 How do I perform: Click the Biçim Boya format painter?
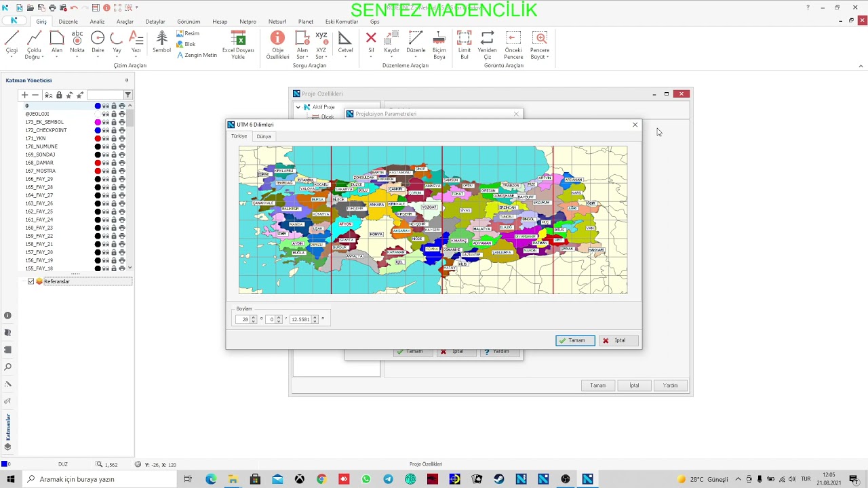(439, 44)
